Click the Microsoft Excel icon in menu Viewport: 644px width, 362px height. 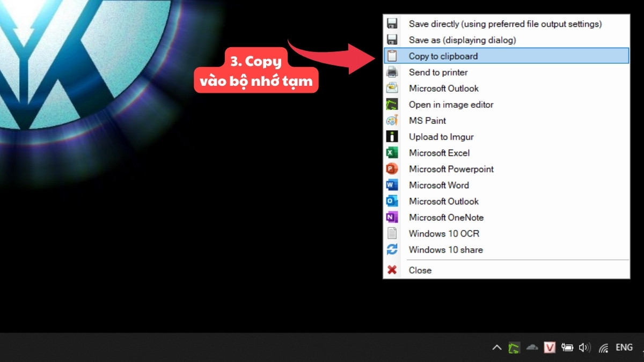pyautogui.click(x=392, y=153)
